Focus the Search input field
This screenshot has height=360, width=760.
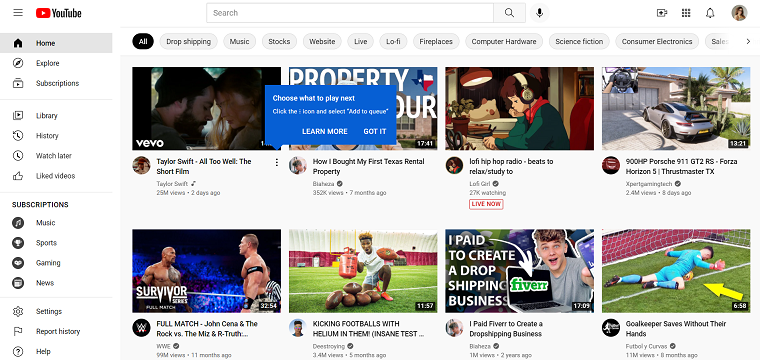click(350, 13)
